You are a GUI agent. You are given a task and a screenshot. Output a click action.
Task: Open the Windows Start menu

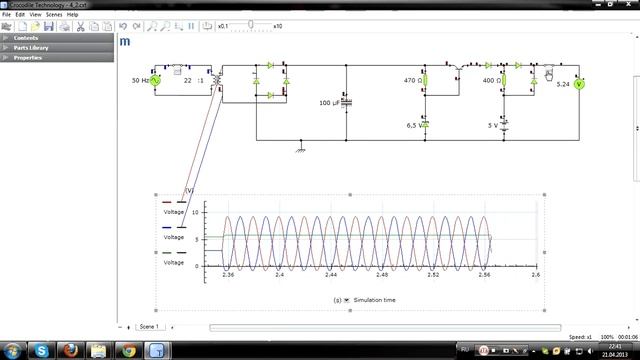point(12,351)
